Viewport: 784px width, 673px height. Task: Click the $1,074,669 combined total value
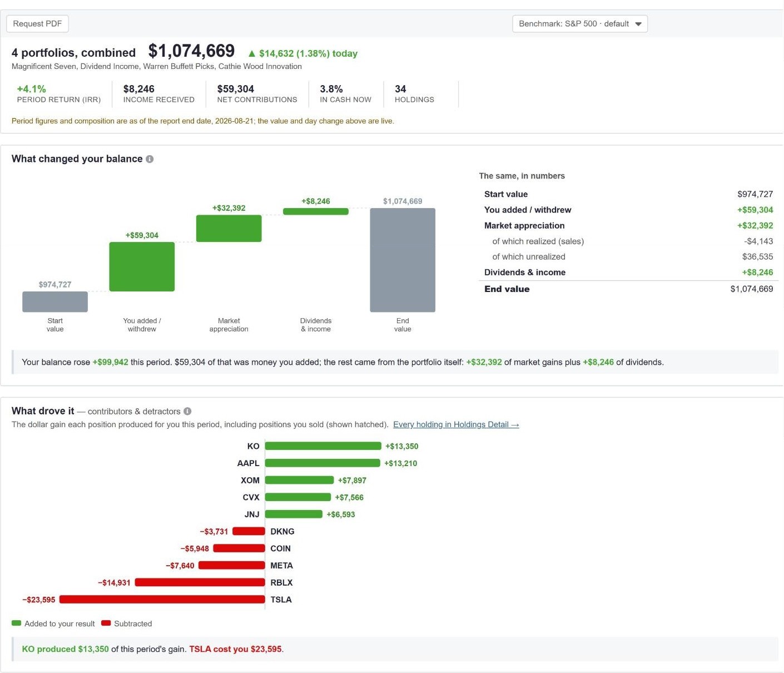[191, 51]
